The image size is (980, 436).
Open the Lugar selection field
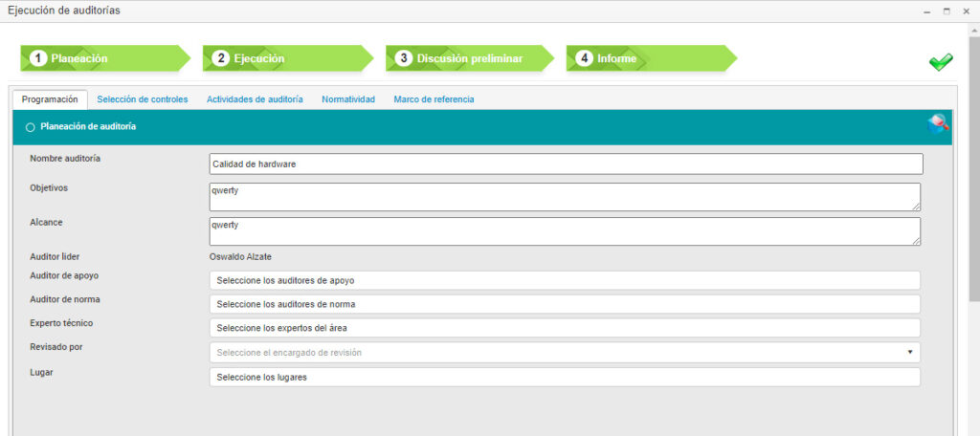coord(565,378)
